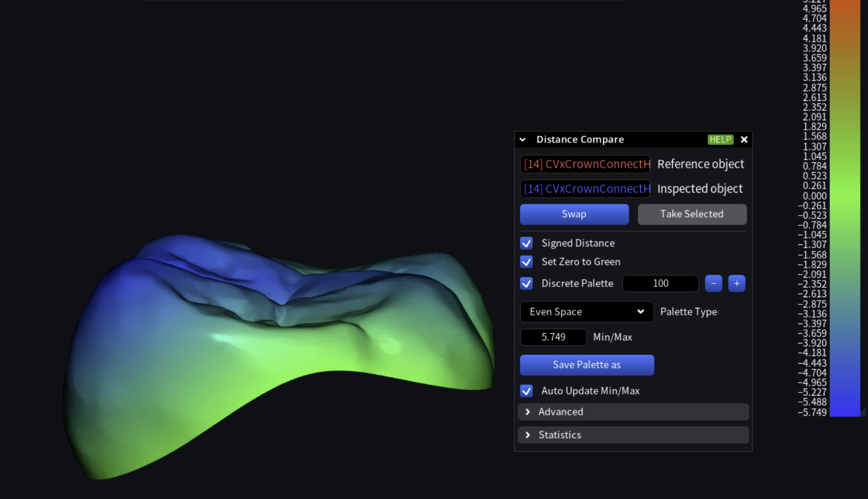Click the Save Palette as button
The image size is (868, 499).
pyautogui.click(x=587, y=365)
